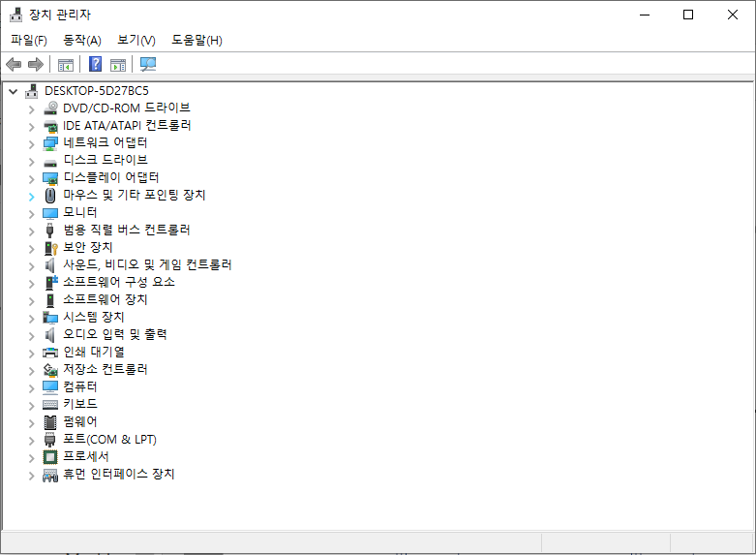Expand the DVD/CD-ROM 드라이브 category
This screenshot has width=756, height=555.
coord(31,109)
